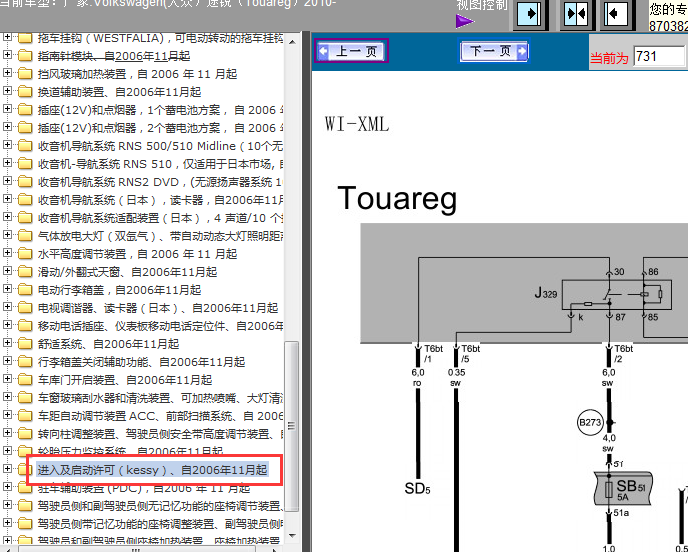Open 气体放电大灯（双氙气）entry

pyautogui.click(x=160, y=236)
